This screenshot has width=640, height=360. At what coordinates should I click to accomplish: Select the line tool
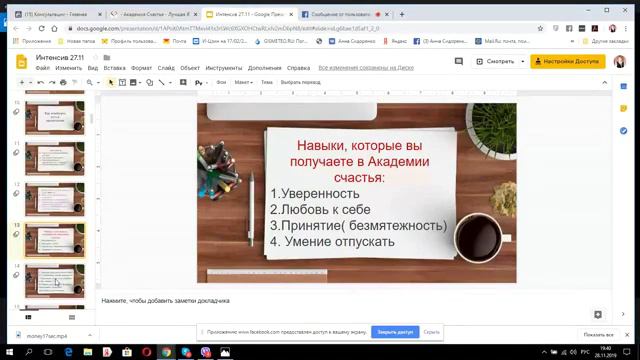[162, 82]
